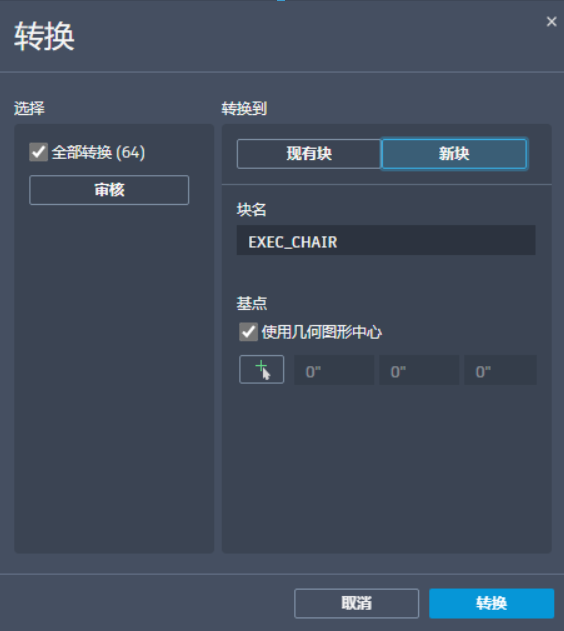The height and width of the screenshot is (631, 564).
Task: Click the EXEC_CHAIR block name field
Action: click(386, 240)
